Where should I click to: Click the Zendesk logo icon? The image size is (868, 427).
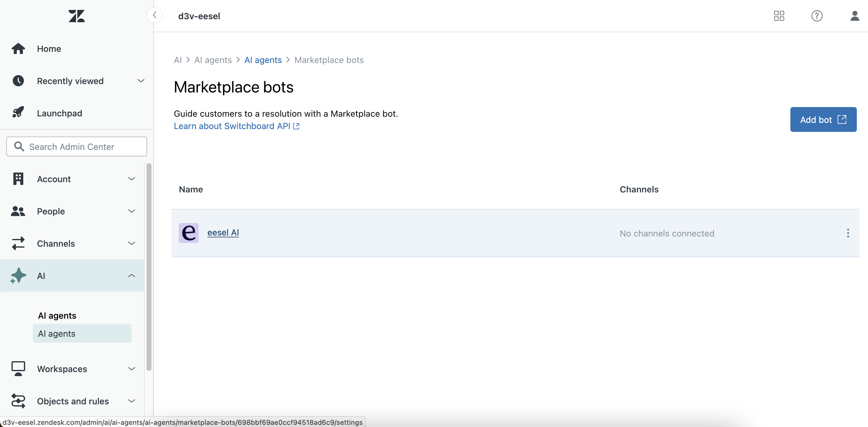coord(76,16)
